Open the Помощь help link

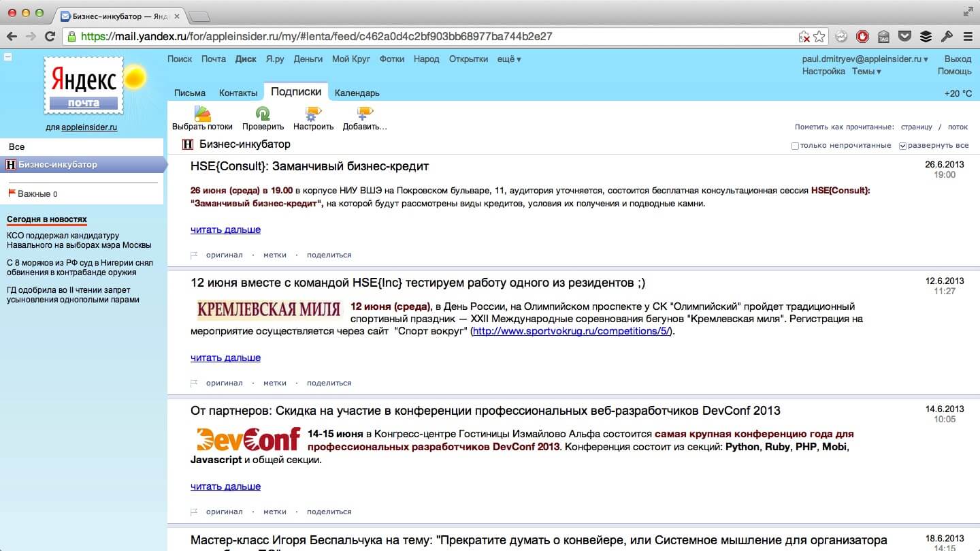tap(955, 72)
